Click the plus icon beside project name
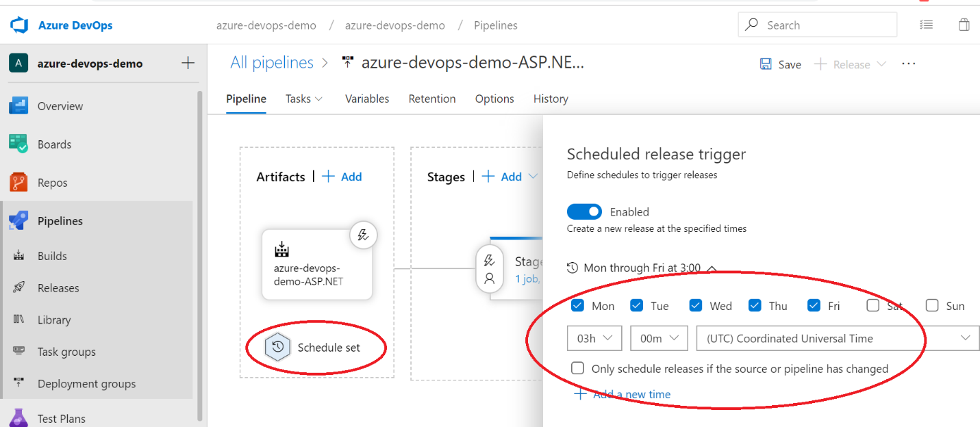 click(x=188, y=63)
